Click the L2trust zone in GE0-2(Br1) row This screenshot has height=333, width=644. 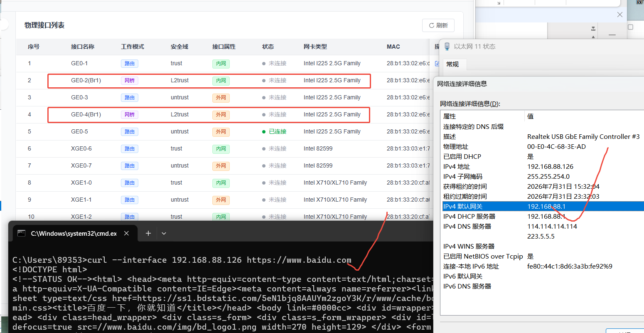point(179,80)
